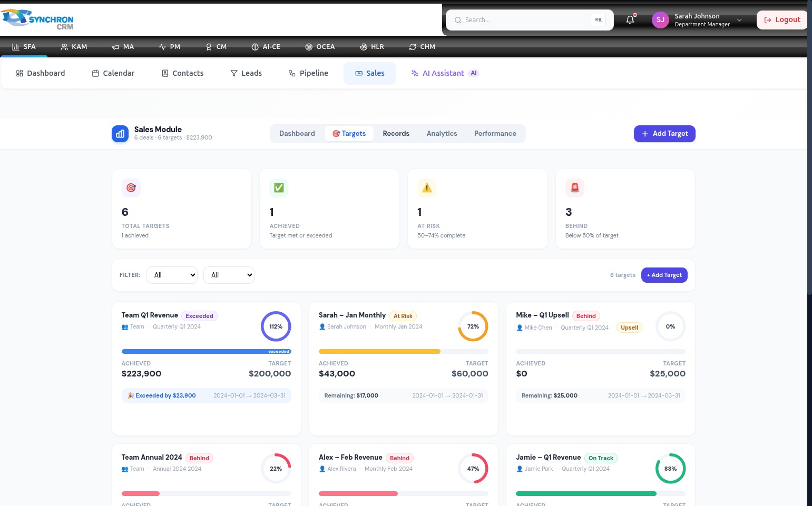Click the Sales Module blue chart icon
This screenshot has width=812, height=506.
point(120,134)
